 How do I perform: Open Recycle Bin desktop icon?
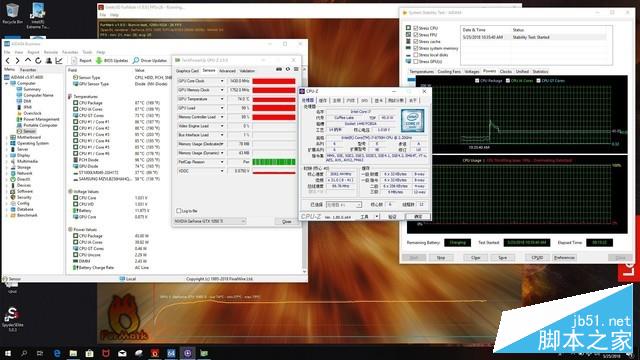click(12, 13)
